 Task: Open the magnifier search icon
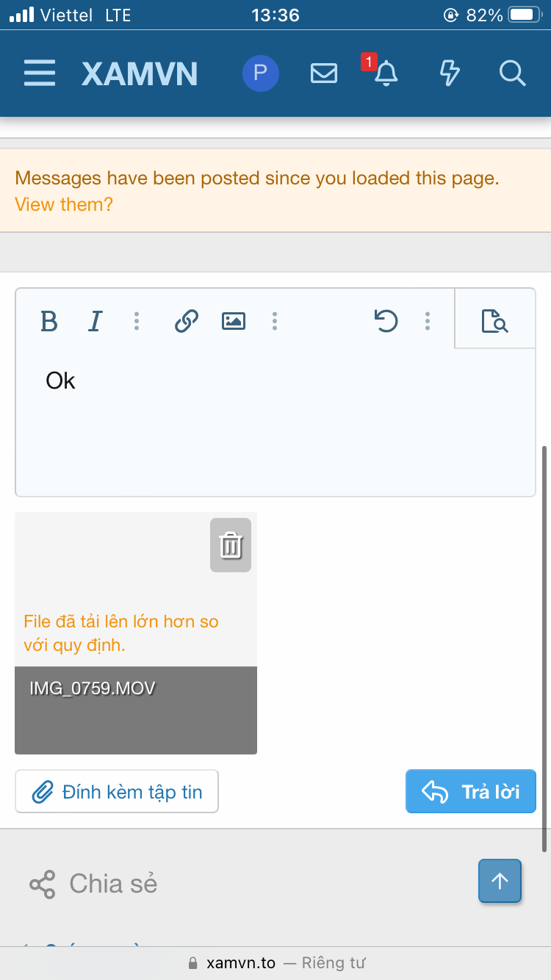coord(511,73)
